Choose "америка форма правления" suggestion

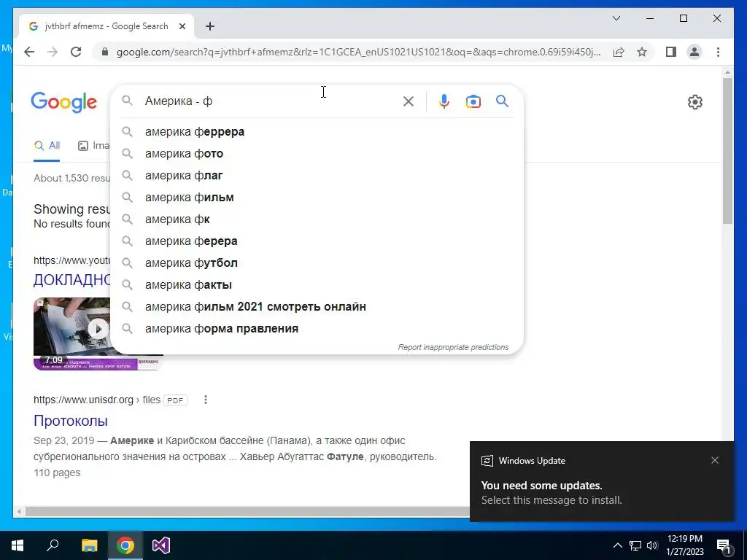[317, 329]
